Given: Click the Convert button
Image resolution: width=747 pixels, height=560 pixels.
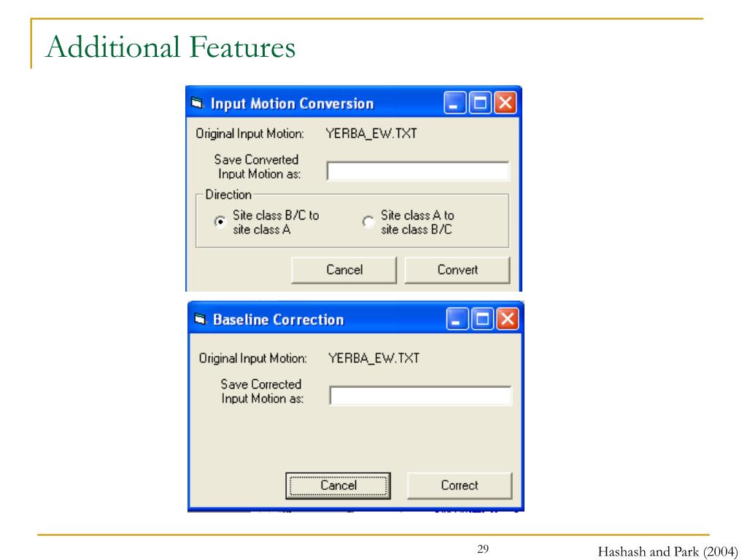Looking at the screenshot, I should [x=457, y=270].
